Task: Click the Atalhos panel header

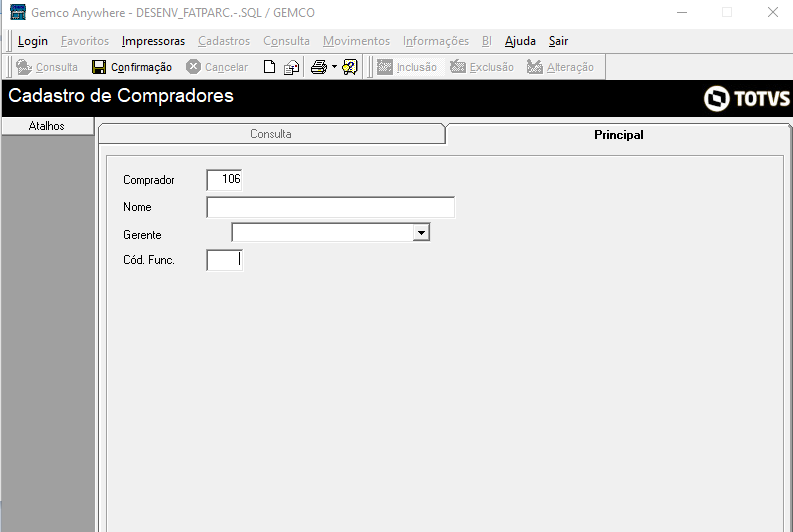Action: tap(47, 126)
